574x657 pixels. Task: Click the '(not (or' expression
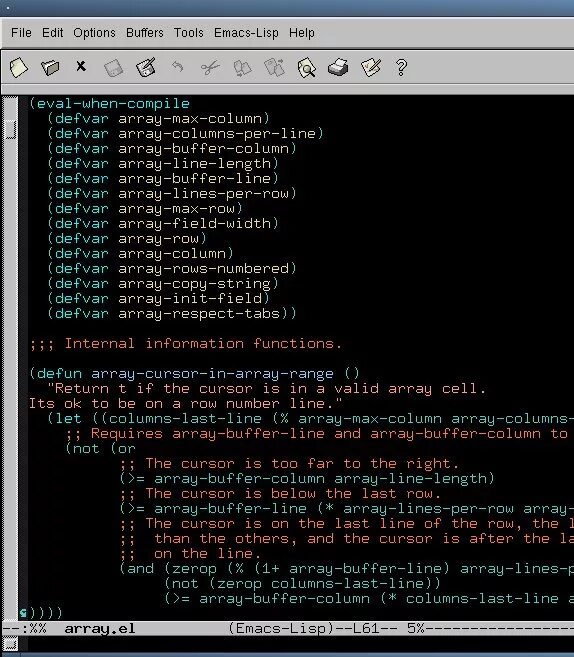100,449
